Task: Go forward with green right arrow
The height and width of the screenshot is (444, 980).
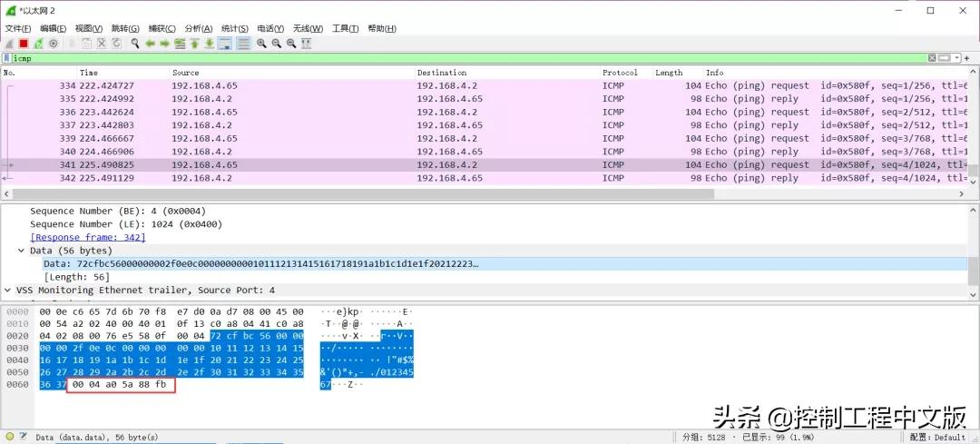Action: 164,43
